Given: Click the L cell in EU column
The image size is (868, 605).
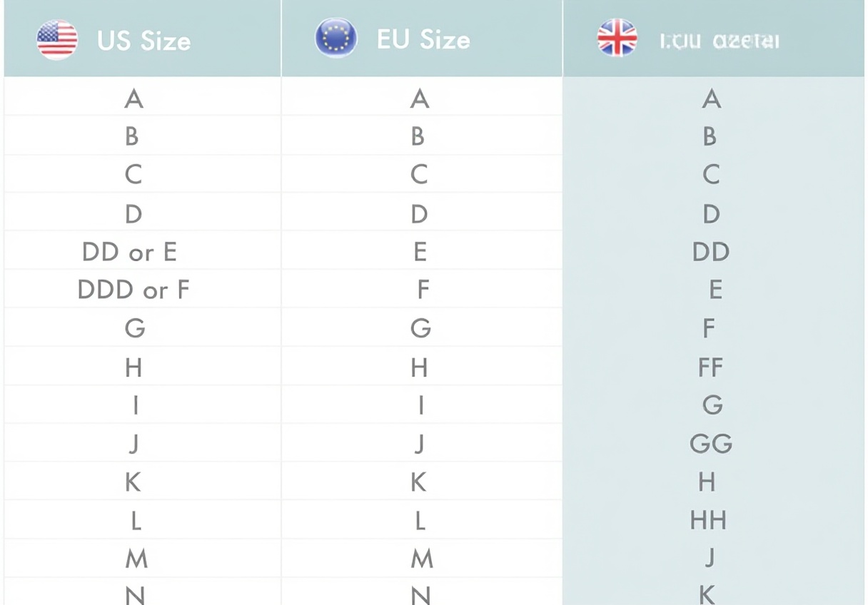Looking at the screenshot, I should click(420, 521).
